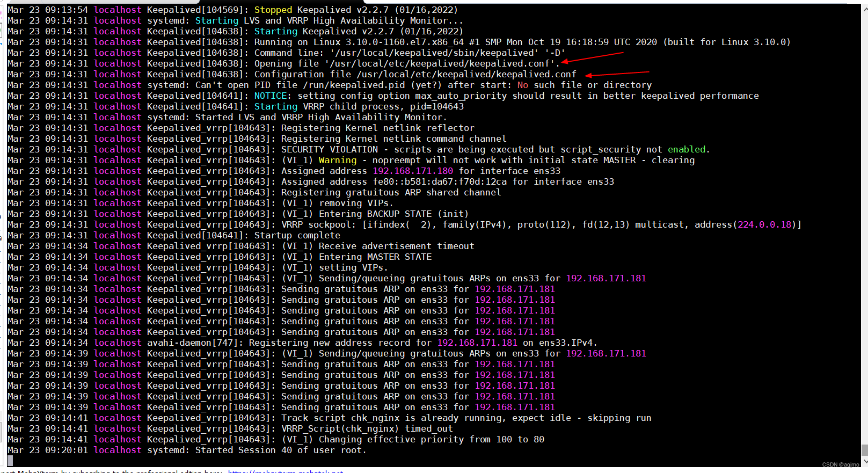Click the timestamp 'Mar 23 09:13:54'
Screen dimensions: 868x473
47,10
